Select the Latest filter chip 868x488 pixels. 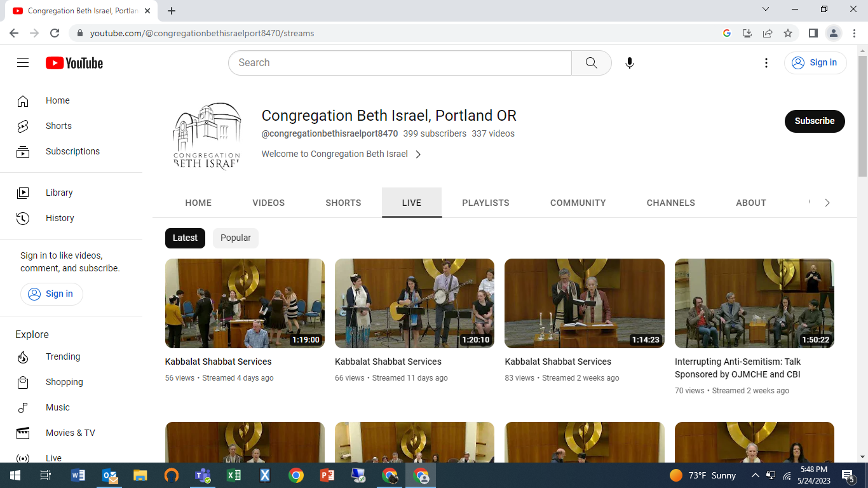[185, 238]
